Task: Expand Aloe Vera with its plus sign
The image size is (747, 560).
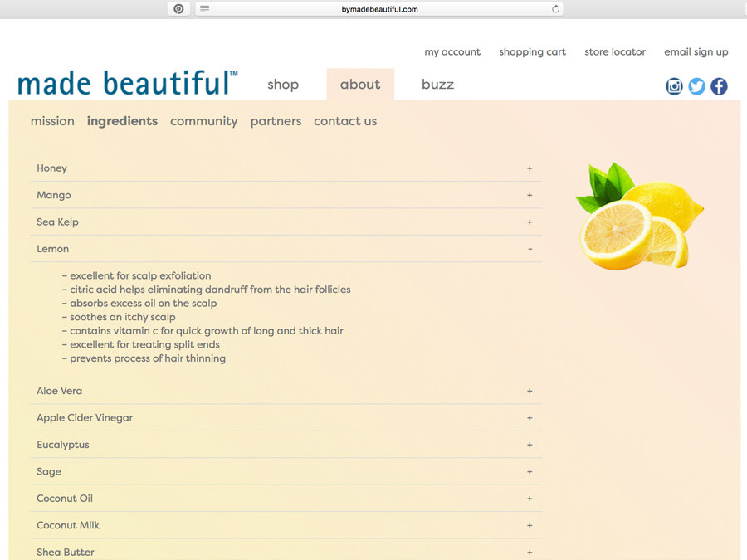Action: tap(530, 391)
